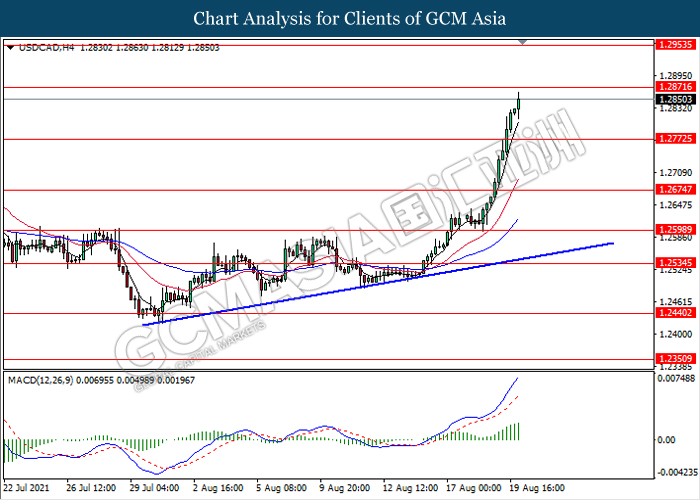The width and height of the screenshot is (700, 500).
Task: Click the current price label 1.28503
Action: pos(675,99)
